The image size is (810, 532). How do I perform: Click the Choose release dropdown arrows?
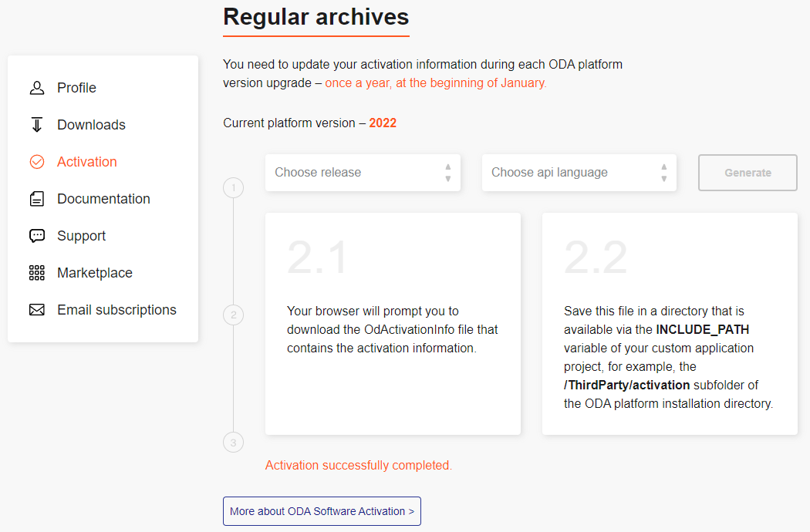(448, 173)
